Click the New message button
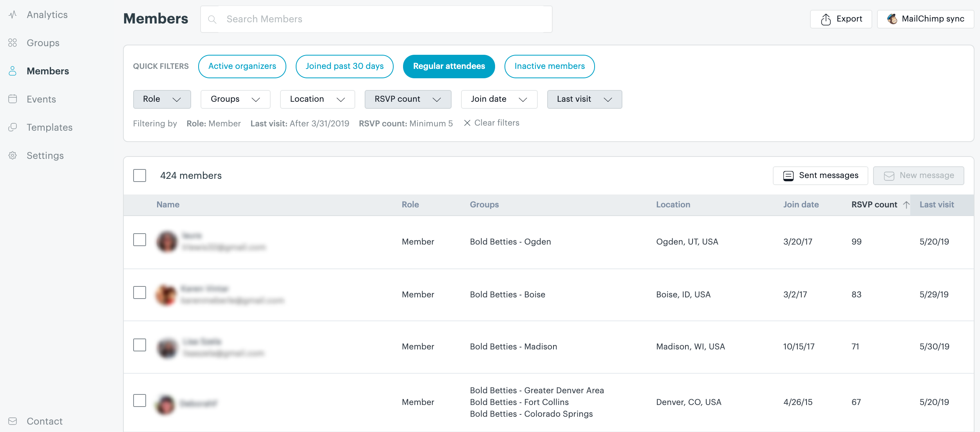Viewport: 980px width, 432px height. tap(919, 175)
